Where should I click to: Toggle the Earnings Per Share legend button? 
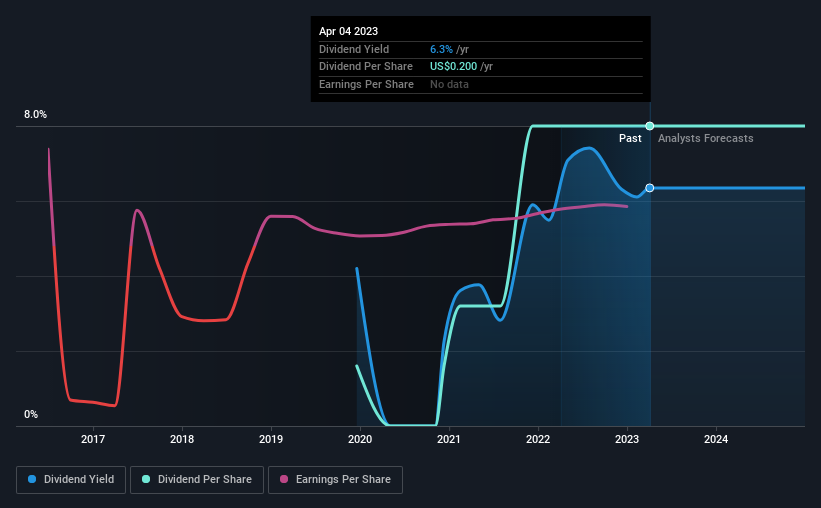coord(335,480)
